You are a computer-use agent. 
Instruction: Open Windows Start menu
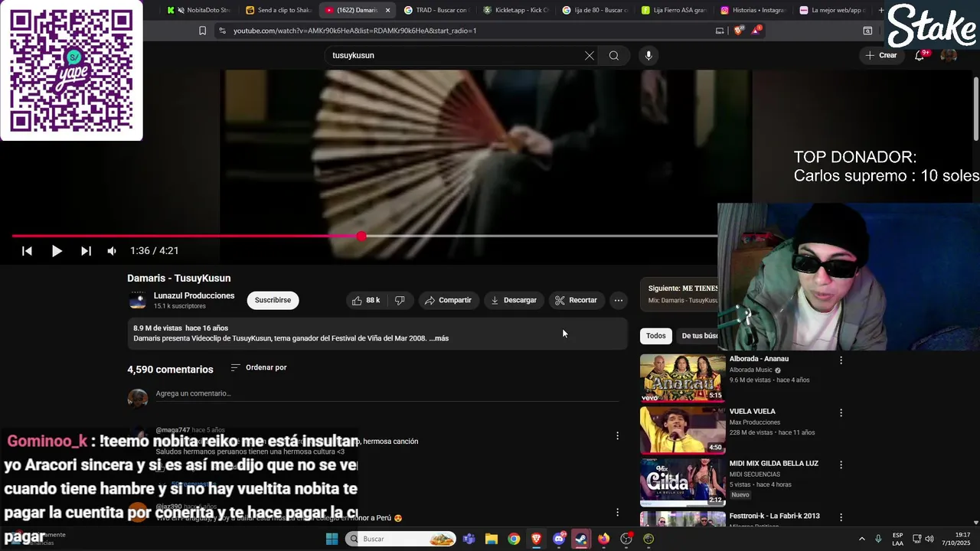click(332, 539)
